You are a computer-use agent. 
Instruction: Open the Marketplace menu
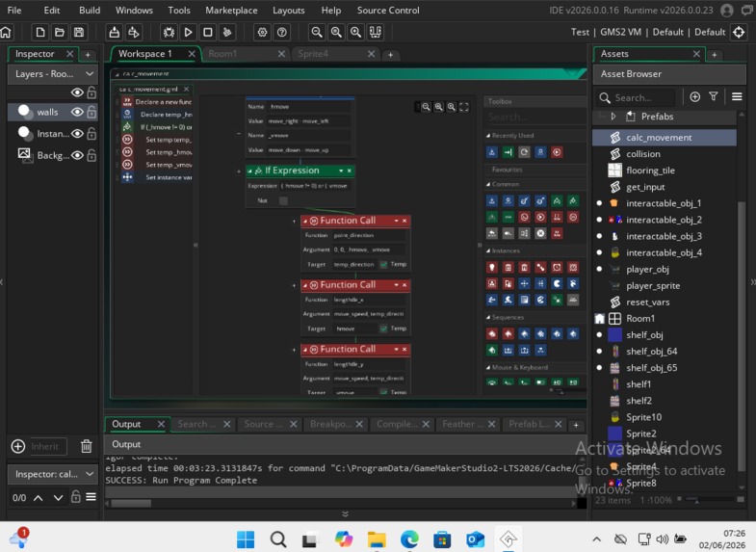click(x=231, y=11)
